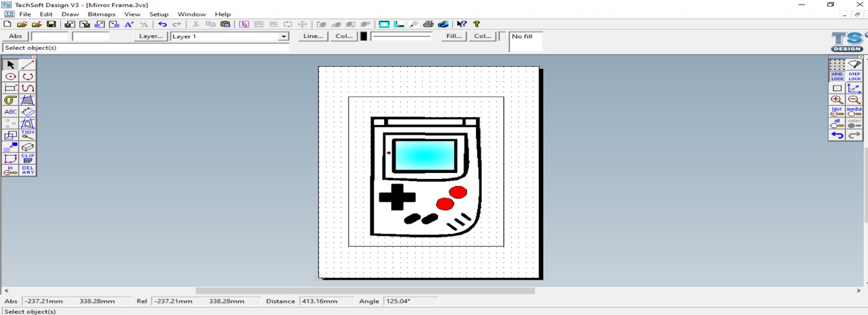Click the Fill... button
This screenshot has width=868, height=315.
point(454,36)
